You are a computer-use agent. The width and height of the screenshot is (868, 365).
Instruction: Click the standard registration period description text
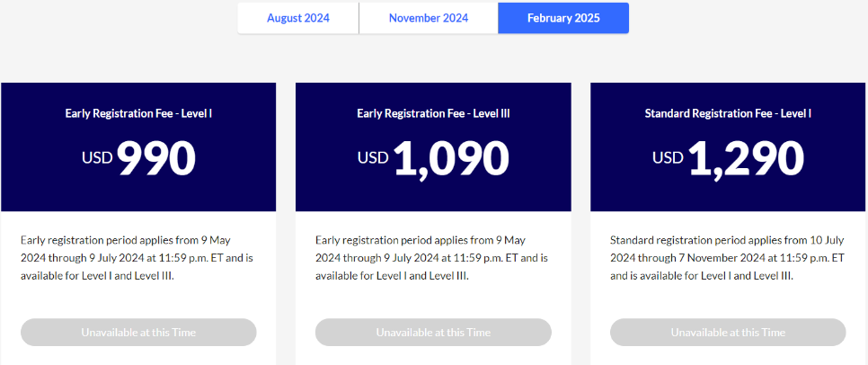pos(728,258)
